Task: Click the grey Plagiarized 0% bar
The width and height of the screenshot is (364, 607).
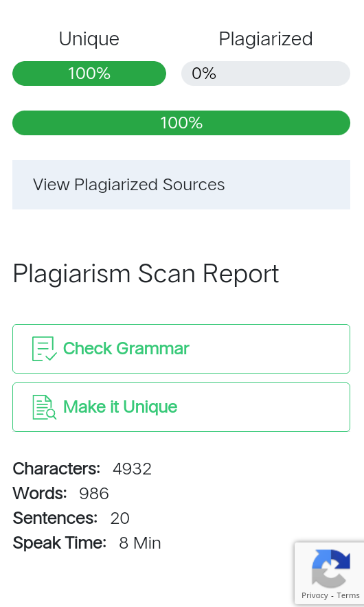Action: tap(266, 73)
